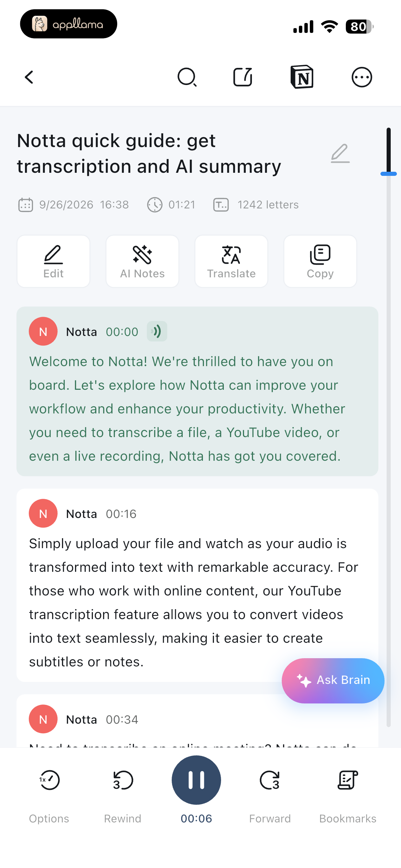
Task: Tap the duration 01:21
Action: (182, 205)
